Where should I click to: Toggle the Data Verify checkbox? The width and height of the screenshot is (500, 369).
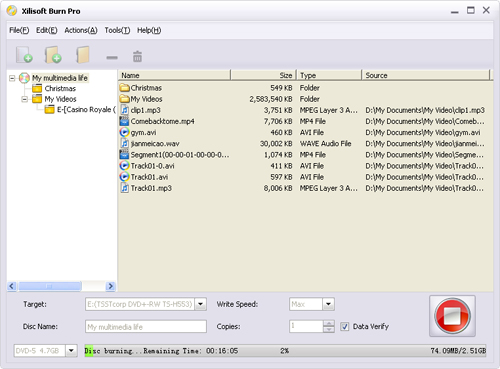(344, 326)
